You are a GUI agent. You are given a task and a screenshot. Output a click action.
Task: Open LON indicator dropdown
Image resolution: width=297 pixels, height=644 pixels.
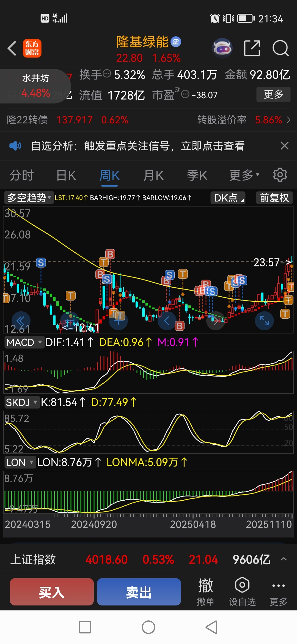(20, 462)
